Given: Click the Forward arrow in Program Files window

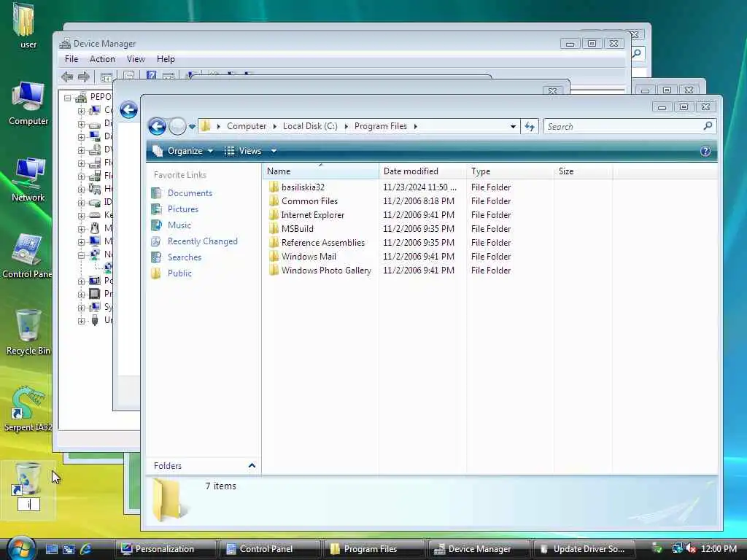Looking at the screenshot, I should (x=177, y=126).
